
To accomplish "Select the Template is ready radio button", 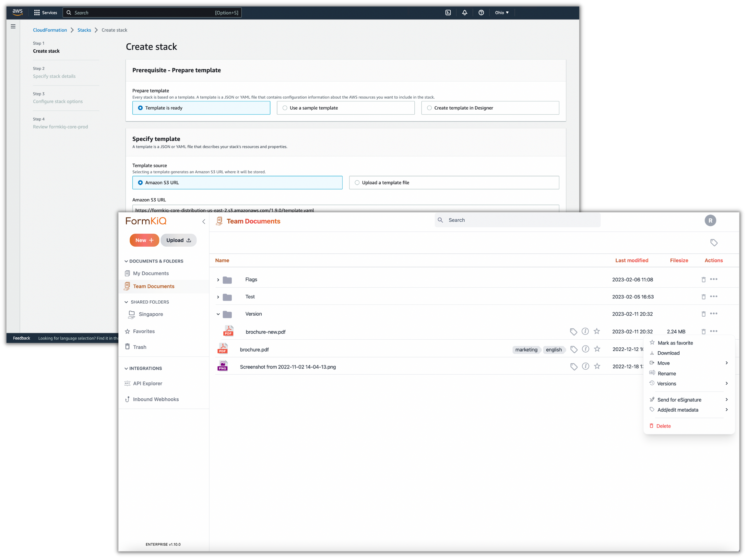I will 140,108.
